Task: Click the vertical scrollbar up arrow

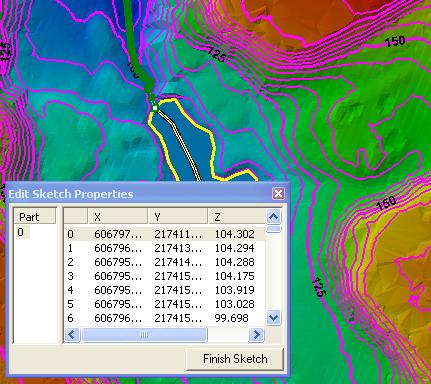Action: click(274, 217)
